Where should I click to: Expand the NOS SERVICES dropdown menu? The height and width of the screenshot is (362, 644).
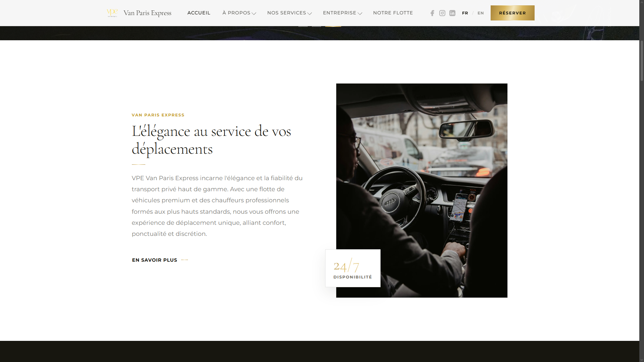click(289, 13)
